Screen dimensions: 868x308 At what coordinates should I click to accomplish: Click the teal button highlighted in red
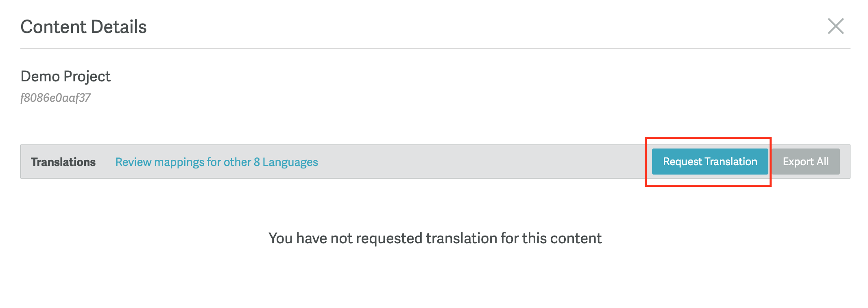[x=710, y=162]
